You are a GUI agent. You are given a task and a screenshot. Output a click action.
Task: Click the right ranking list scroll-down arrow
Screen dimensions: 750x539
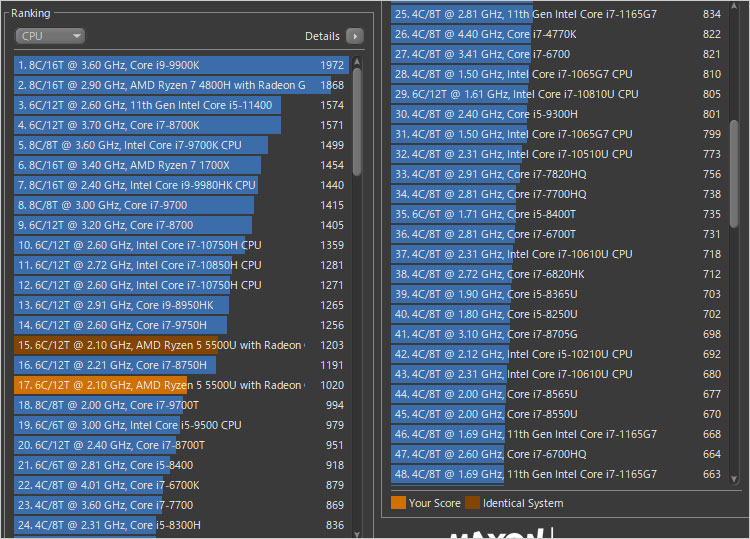pyautogui.click(x=734, y=478)
